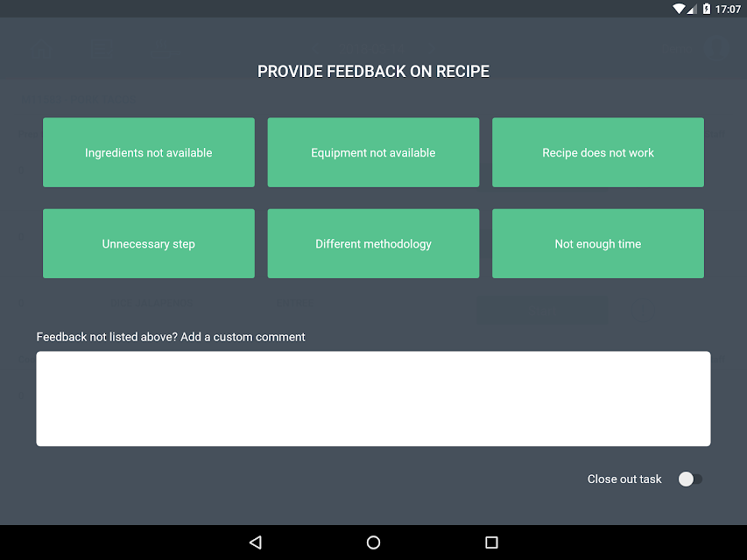Screen dimensions: 747x560
Task: Tap the dimmed list icon in top bar
Action: point(102,49)
